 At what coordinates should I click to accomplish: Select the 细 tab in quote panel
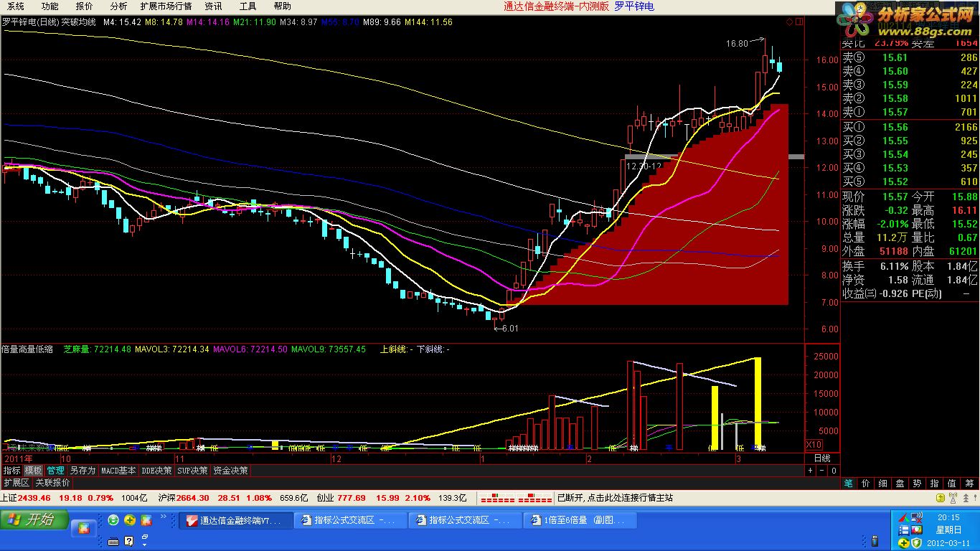(x=883, y=484)
